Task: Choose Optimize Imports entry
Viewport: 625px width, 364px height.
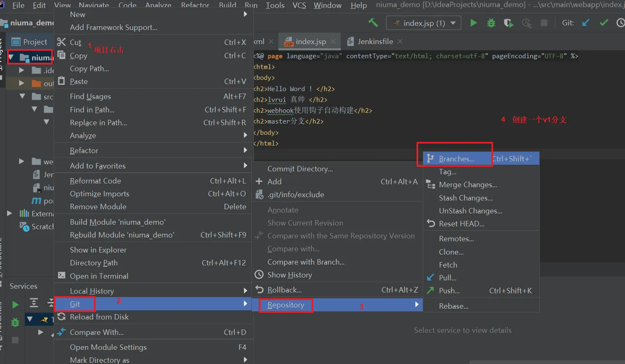Action: point(154,194)
